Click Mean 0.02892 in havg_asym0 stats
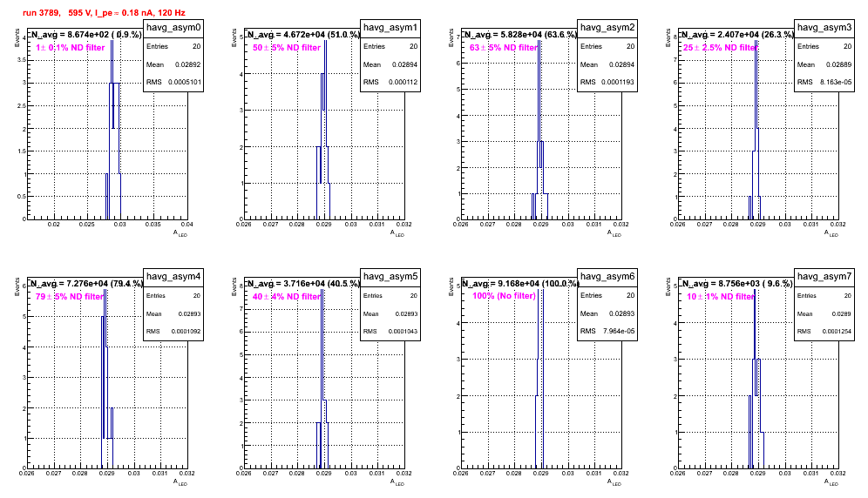The image size is (868, 498). click(173, 64)
